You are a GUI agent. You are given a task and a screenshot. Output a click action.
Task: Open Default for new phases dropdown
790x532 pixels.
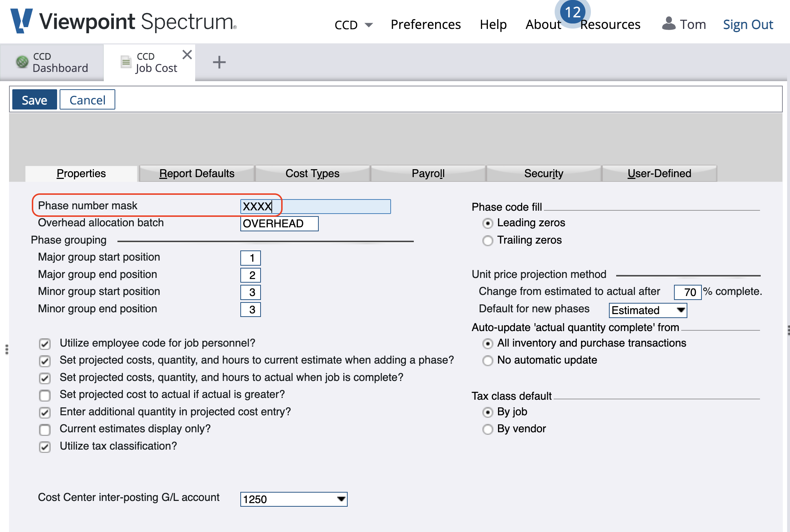[x=648, y=310]
